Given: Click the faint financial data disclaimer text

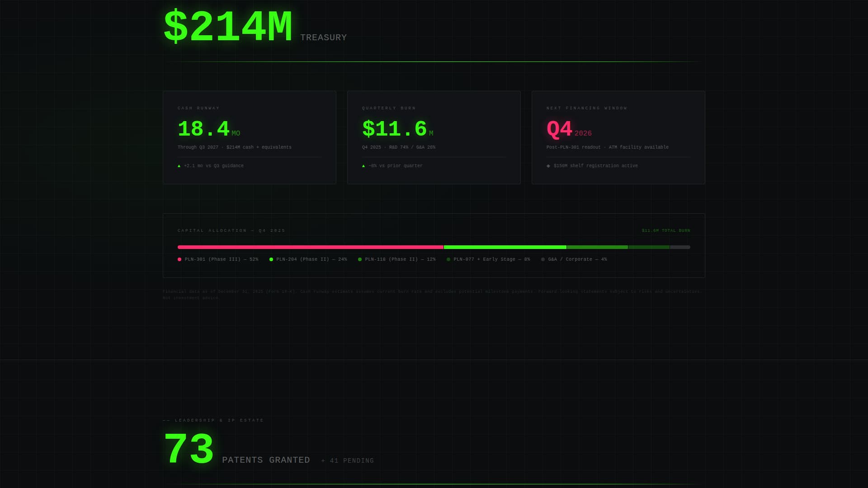Looking at the screenshot, I should click(x=432, y=295).
